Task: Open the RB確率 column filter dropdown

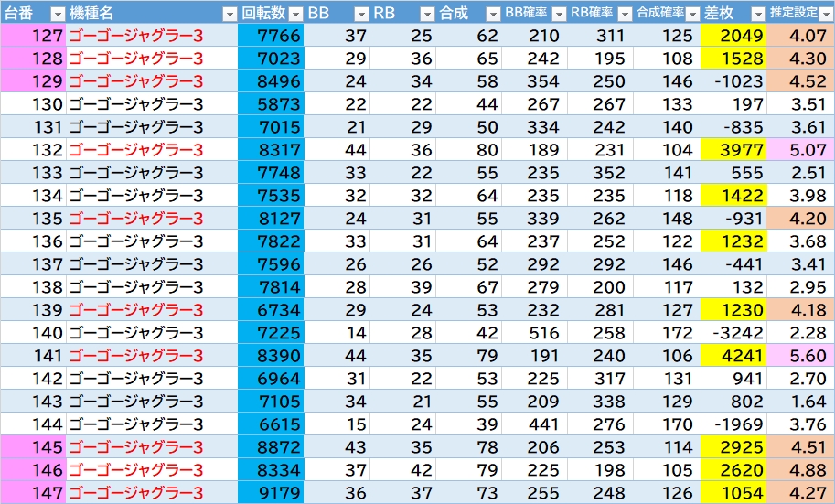Action: 626,14
